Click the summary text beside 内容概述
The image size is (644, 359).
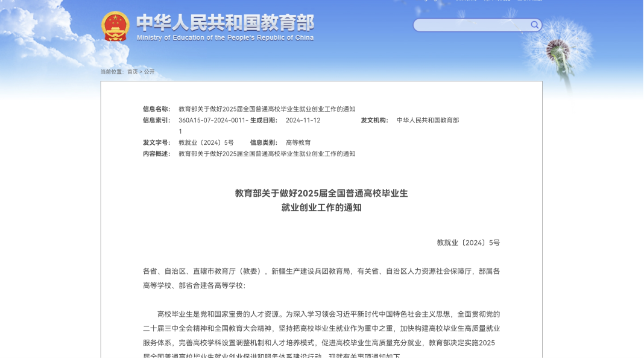point(267,154)
